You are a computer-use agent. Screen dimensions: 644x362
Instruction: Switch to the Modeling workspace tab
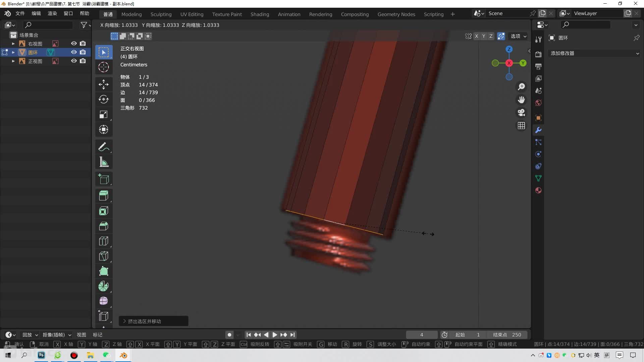tap(131, 14)
